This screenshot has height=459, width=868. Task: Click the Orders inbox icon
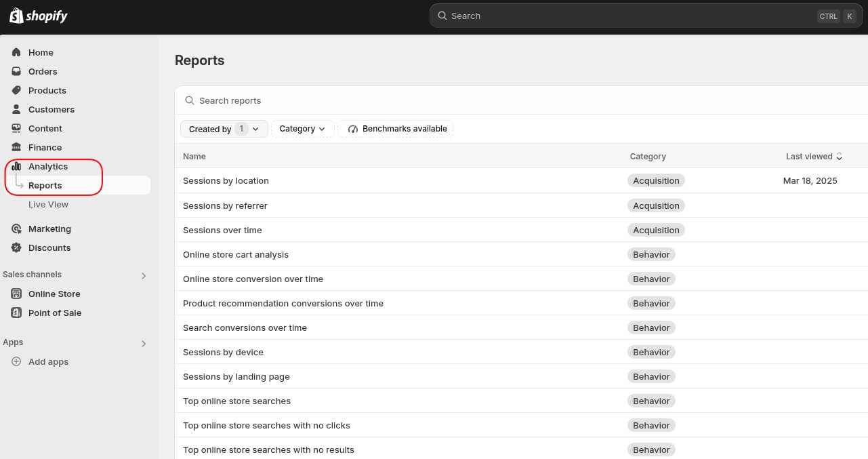click(x=16, y=71)
